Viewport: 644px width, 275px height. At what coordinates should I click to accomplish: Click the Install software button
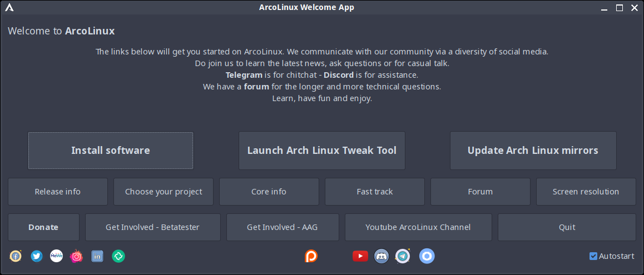tap(111, 151)
